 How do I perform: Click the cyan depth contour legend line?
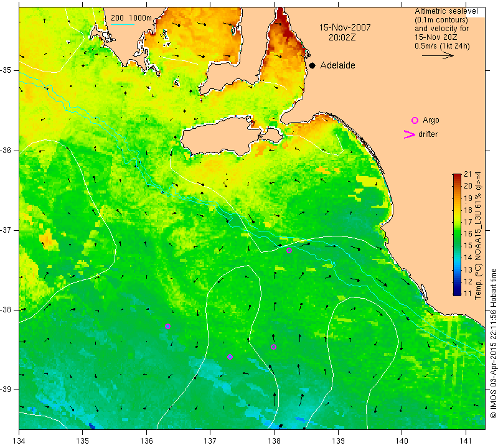coord(123,24)
